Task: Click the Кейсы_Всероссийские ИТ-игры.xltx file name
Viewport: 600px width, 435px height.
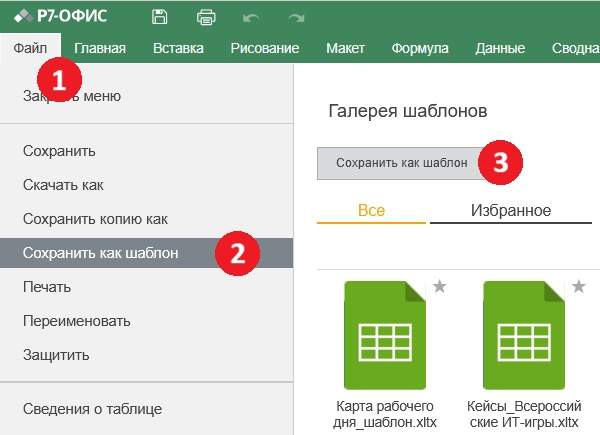Action: pyautogui.click(x=524, y=414)
